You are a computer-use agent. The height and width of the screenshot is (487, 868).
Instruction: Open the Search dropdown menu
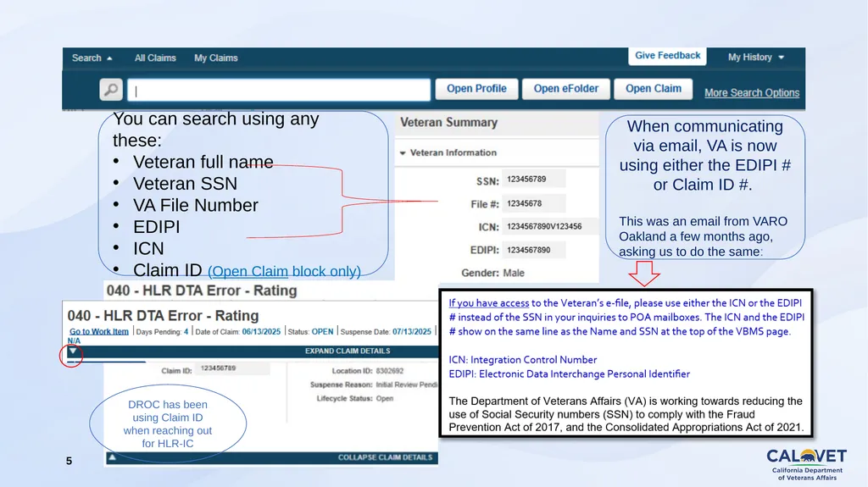tap(92, 58)
